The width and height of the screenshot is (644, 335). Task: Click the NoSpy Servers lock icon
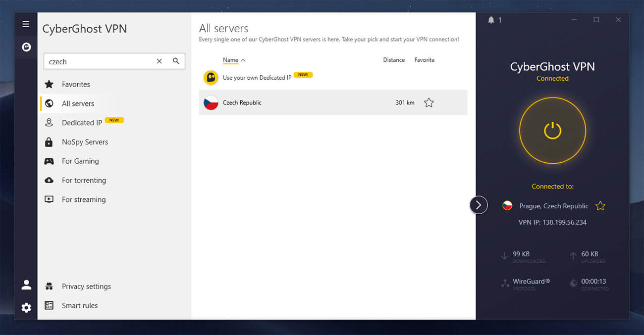coord(49,142)
